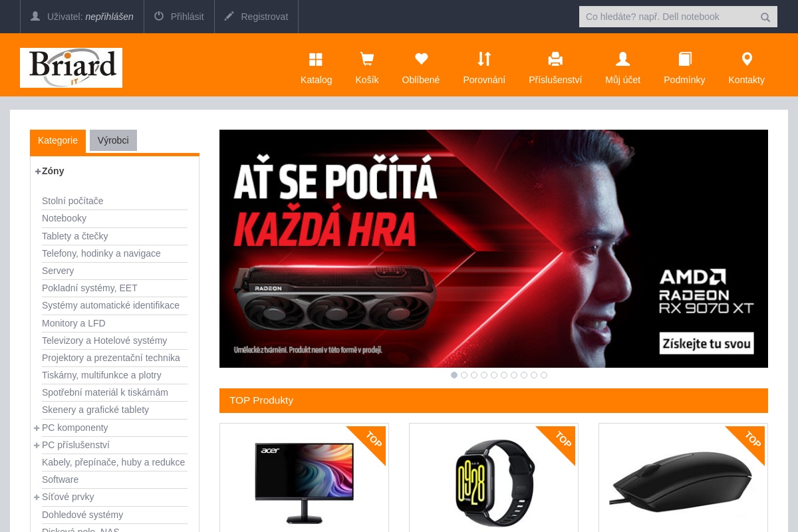Screen dimensions: 798x532
Task: Open Můj účet person icon
Action: (623, 59)
